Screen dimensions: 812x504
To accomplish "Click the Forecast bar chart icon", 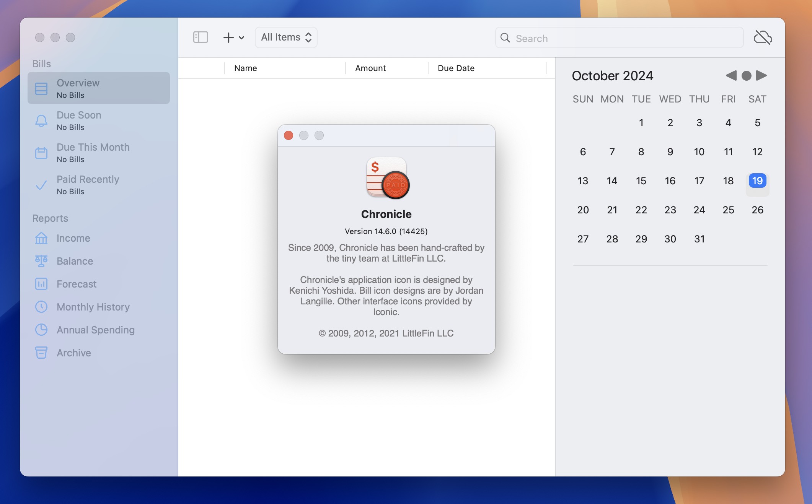I will pos(41,284).
